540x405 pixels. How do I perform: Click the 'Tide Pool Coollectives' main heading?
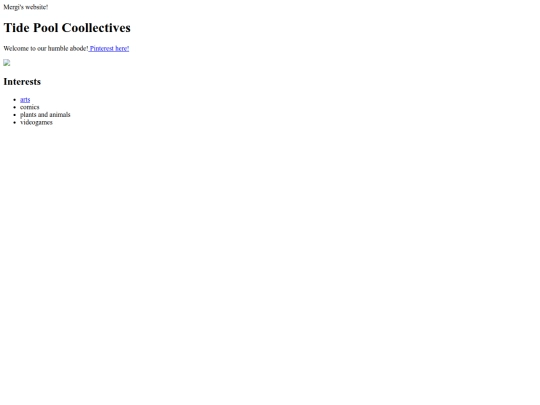(x=67, y=28)
